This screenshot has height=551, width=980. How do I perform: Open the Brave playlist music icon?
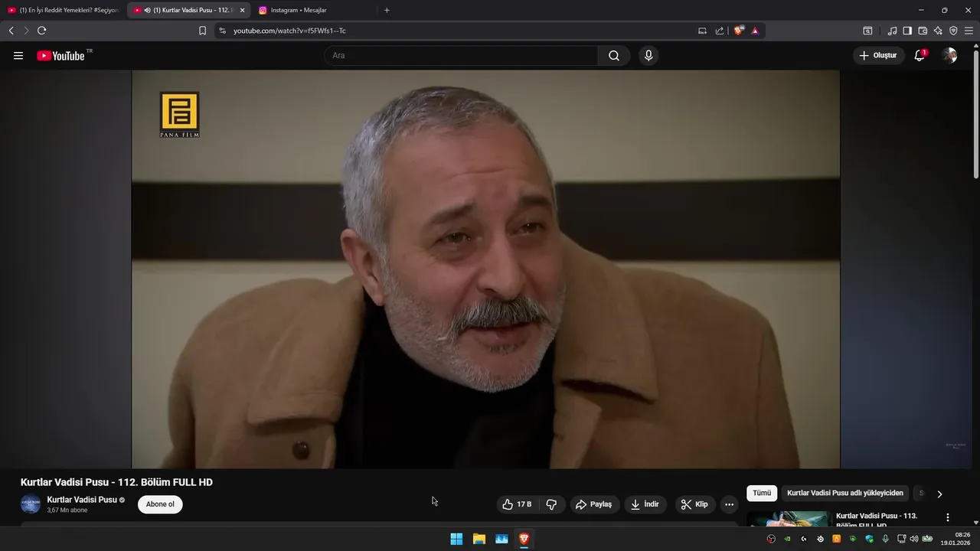coord(892,31)
